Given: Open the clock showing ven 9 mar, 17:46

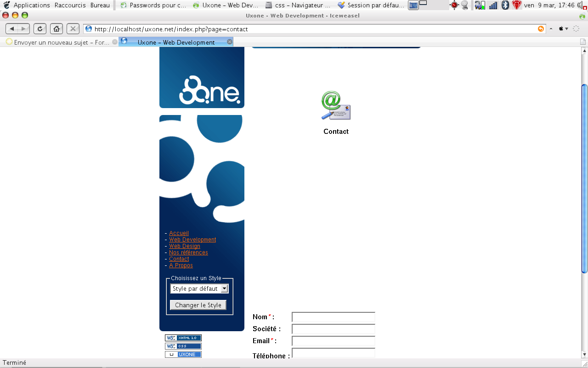Looking at the screenshot, I should (549, 5).
